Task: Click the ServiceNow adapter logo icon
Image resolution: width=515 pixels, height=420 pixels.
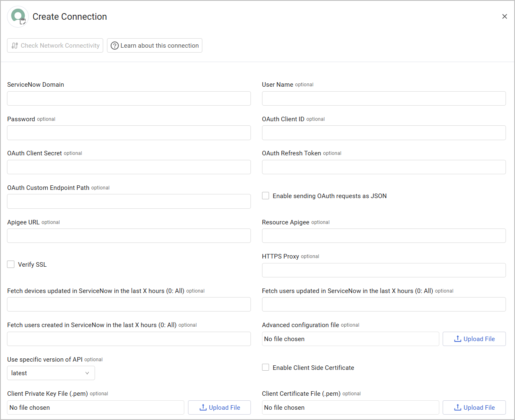Action: [18, 17]
